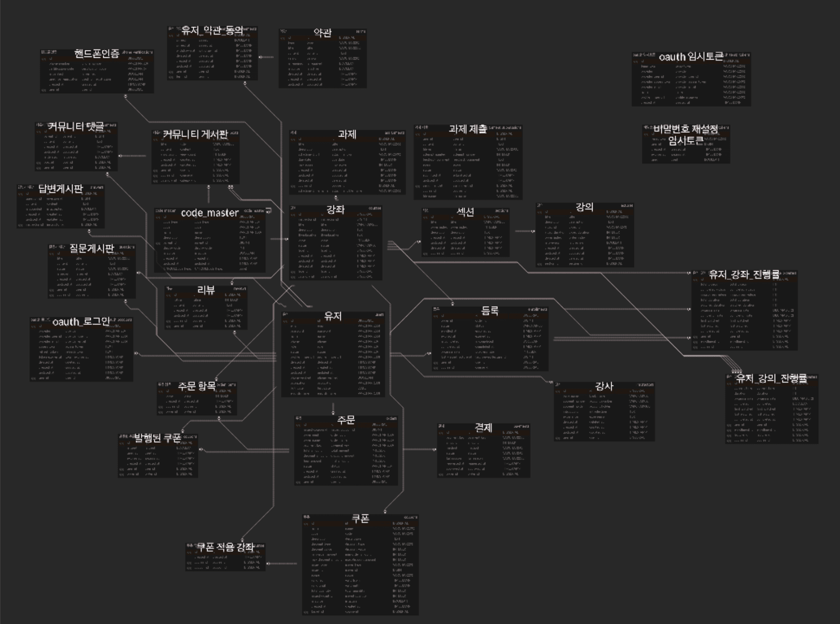
Task: Click the memo icon on code_master table
Action: pyautogui.click(x=269, y=211)
